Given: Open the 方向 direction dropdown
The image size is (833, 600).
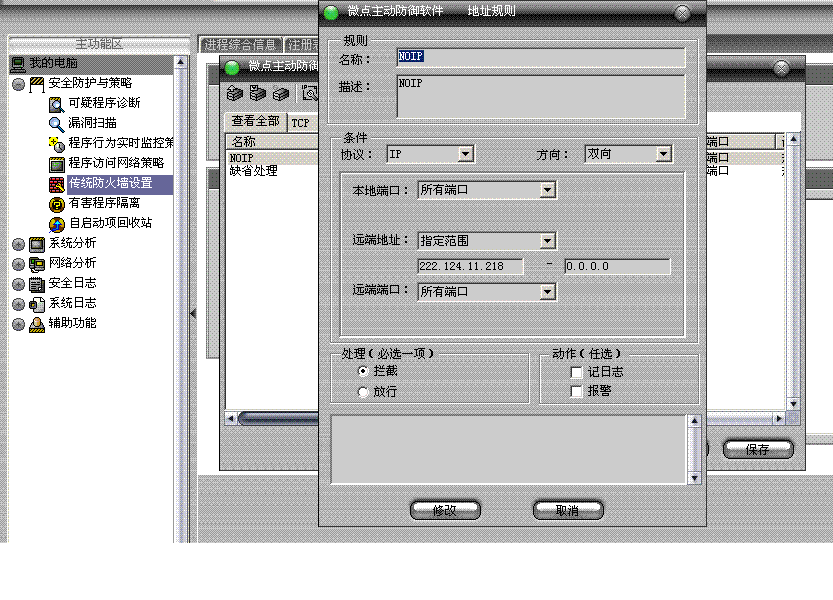Looking at the screenshot, I should 663,154.
